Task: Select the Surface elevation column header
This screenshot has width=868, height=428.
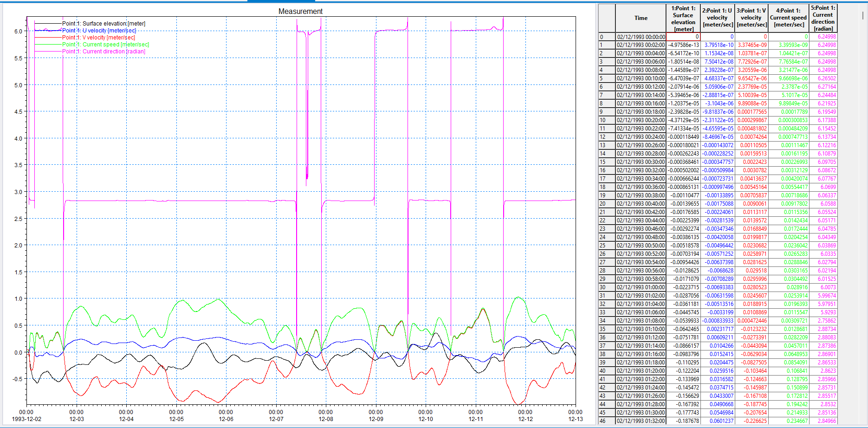Action: point(683,18)
